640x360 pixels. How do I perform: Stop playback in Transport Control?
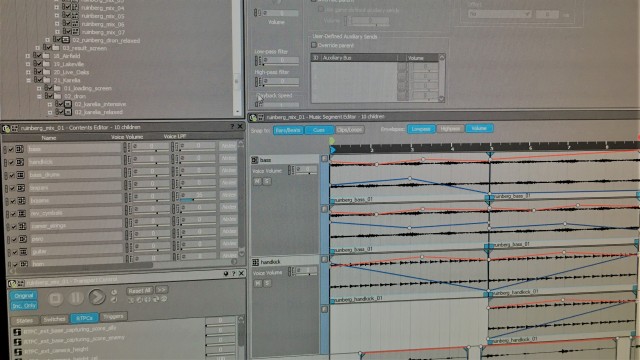coord(55,299)
